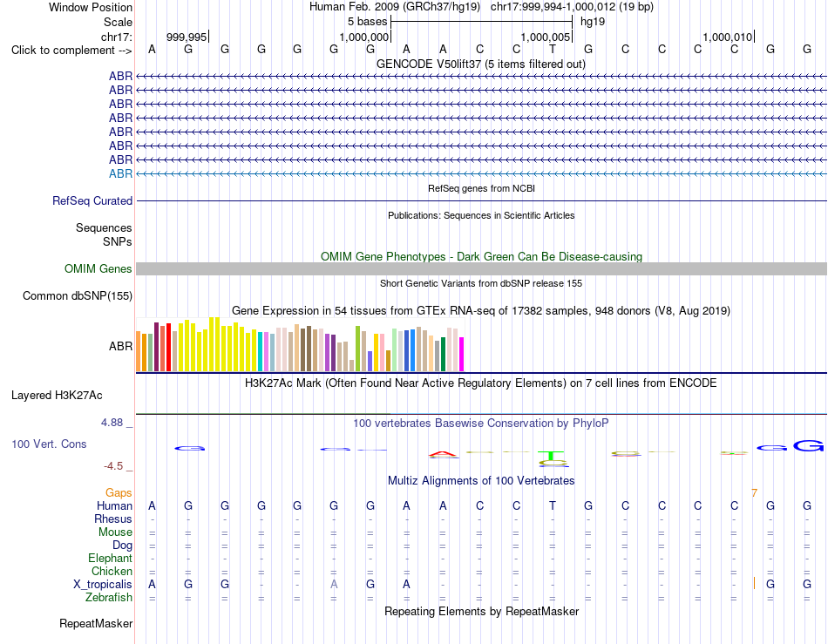Screen dimensions: 828x644
Task: Select the Rhesus species label
Action: pyautogui.click(x=113, y=519)
